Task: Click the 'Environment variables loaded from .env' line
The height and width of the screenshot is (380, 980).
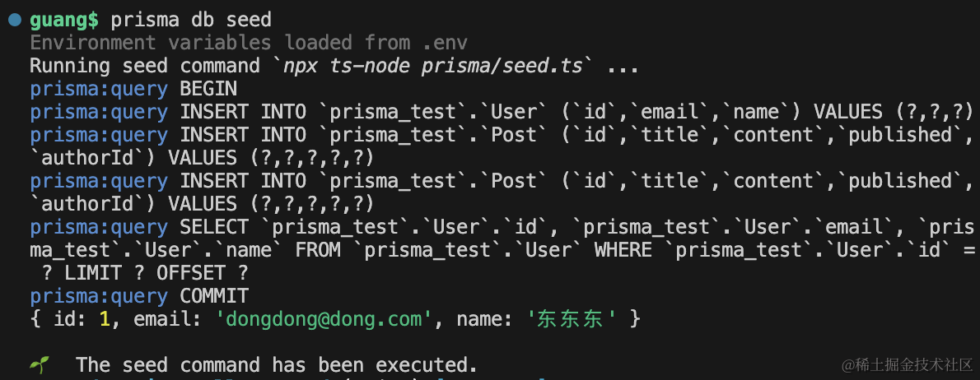Action: [249, 43]
